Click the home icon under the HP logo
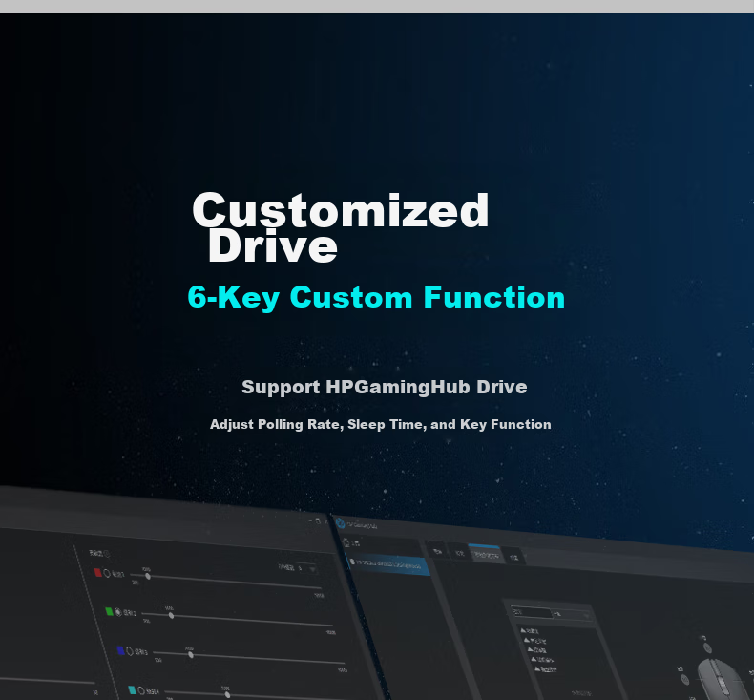Viewport: 754px width, 700px height. point(346,542)
